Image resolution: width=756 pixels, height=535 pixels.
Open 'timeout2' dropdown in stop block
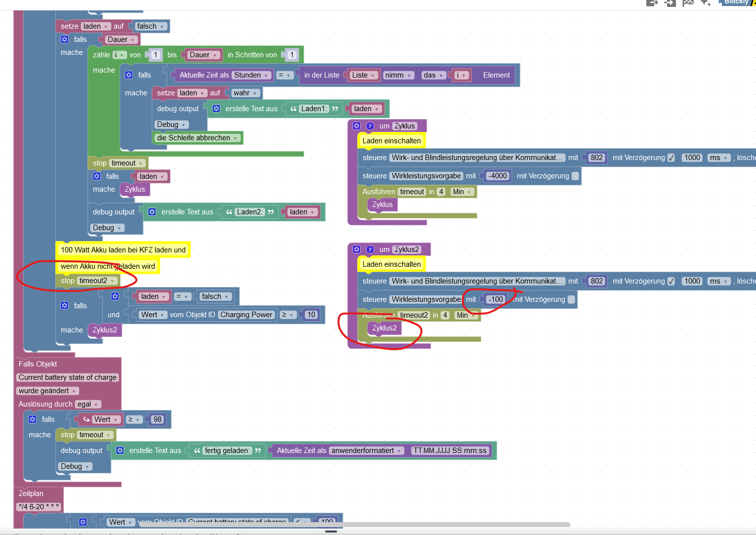[97, 281]
